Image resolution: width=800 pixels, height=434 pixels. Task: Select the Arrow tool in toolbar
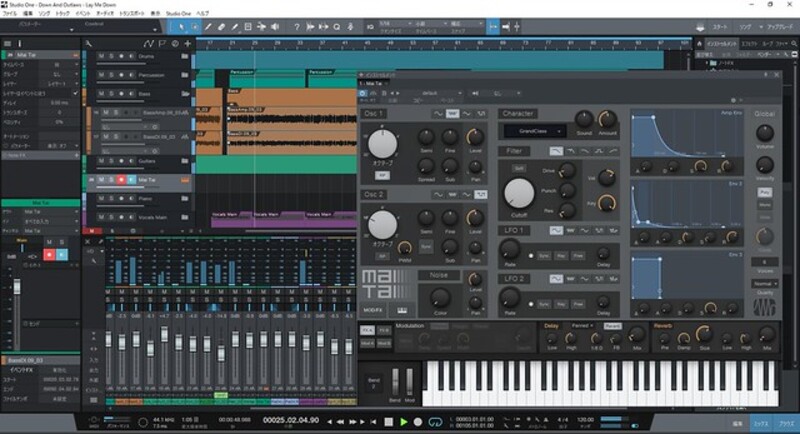click(182, 27)
